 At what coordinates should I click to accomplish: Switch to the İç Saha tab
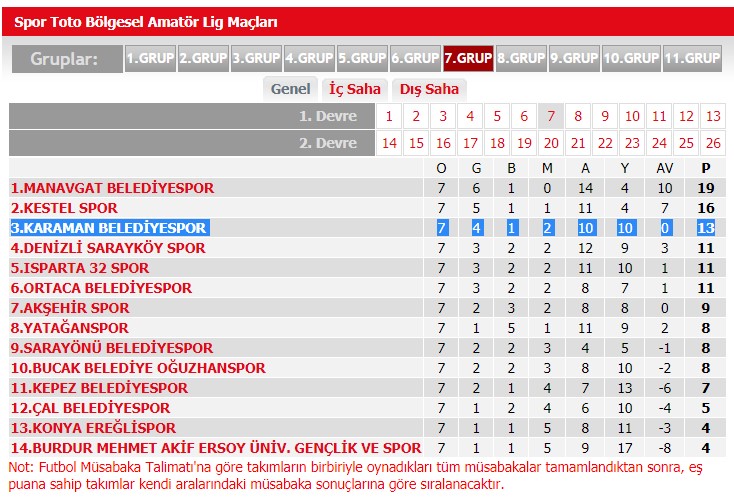click(355, 89)
